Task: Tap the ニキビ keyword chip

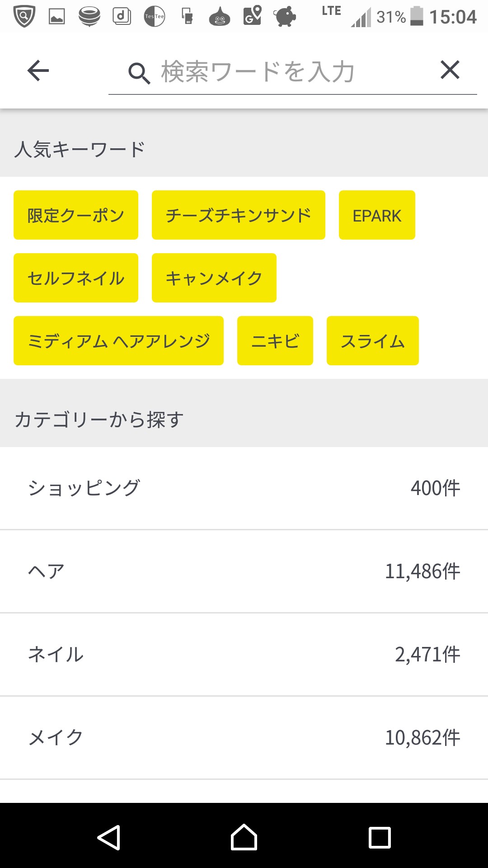Action: [x=275, y=341]
